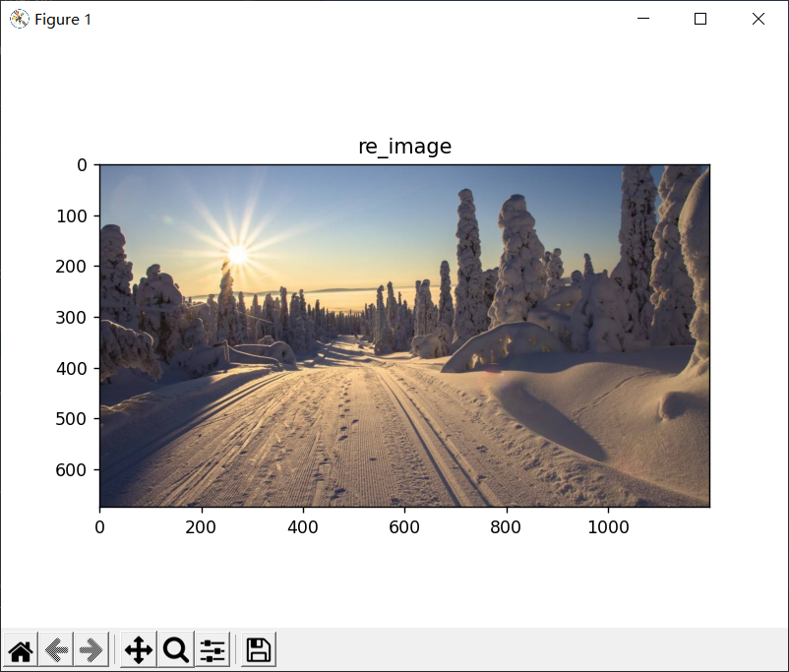The image size is (789, 672).
Task: Maximize the Figure 1 window
Action: (x=699, y=19)
